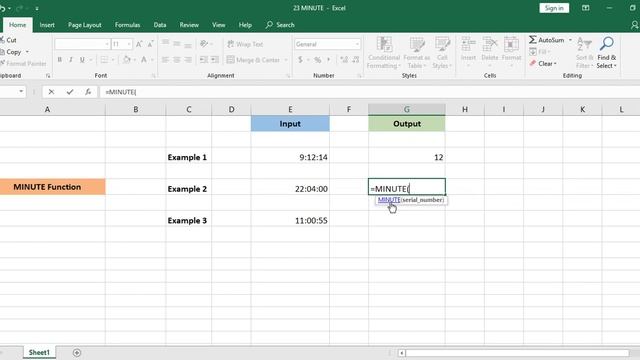The image size is (640, 360).
Task: Click the ribbon display options icon
Action: coord(586,8)
